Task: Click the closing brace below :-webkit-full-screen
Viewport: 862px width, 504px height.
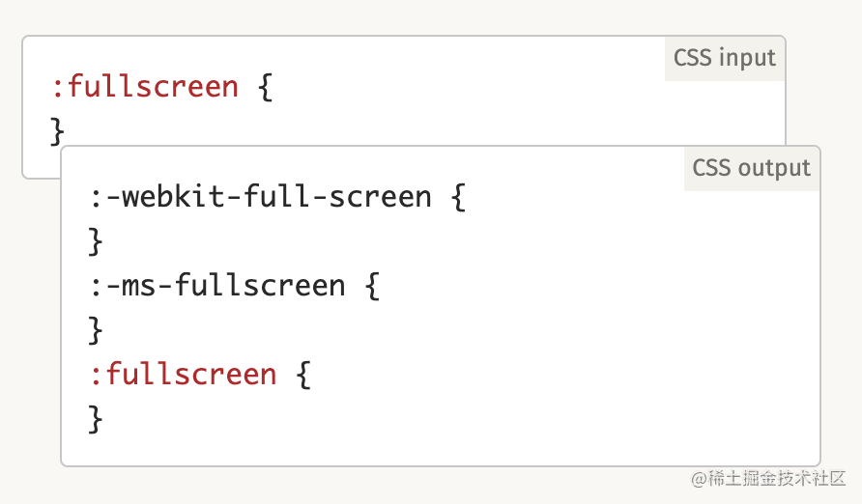Action: tap(96, 242)
